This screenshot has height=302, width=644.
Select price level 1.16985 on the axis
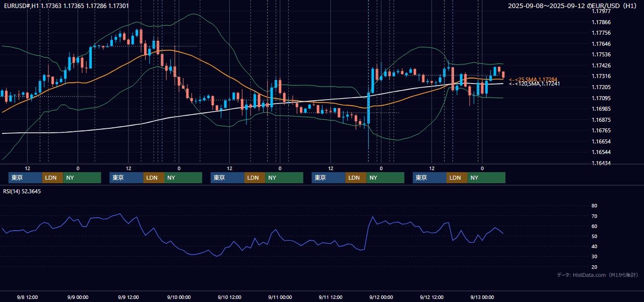pos(601,109)
